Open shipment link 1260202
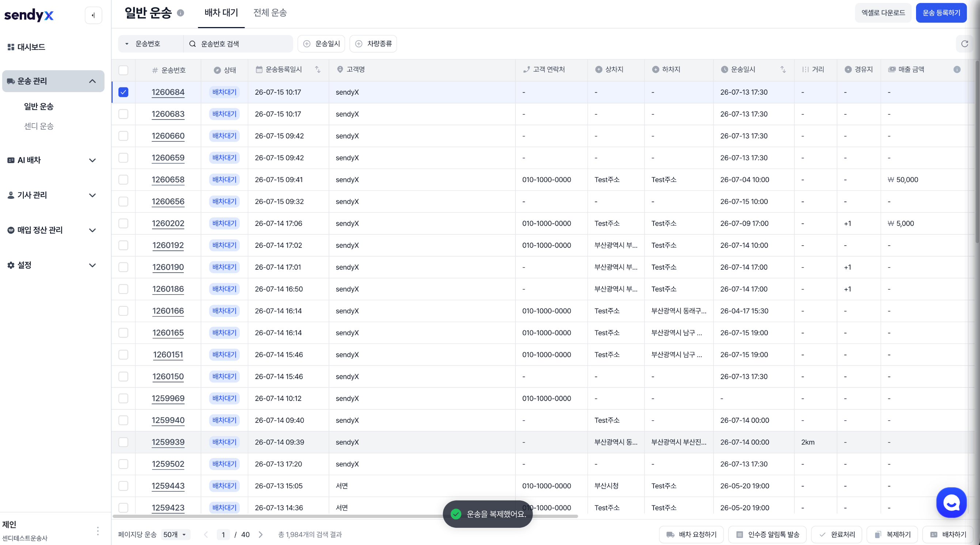Screen dimensions: 980x545 (x=168, y=224)
